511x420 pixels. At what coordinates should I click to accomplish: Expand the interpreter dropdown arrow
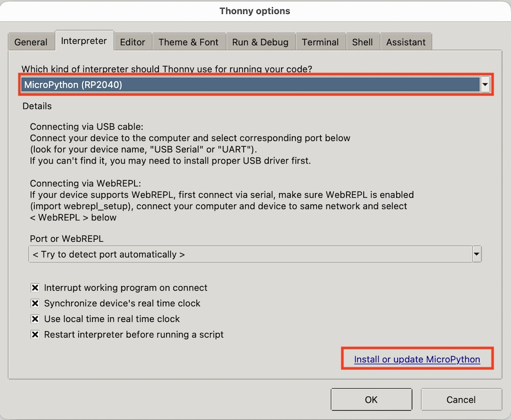(485, 85)
